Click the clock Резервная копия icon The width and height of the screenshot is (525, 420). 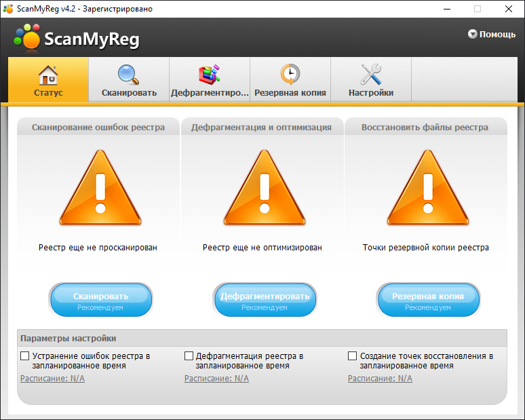coord(290,73)
